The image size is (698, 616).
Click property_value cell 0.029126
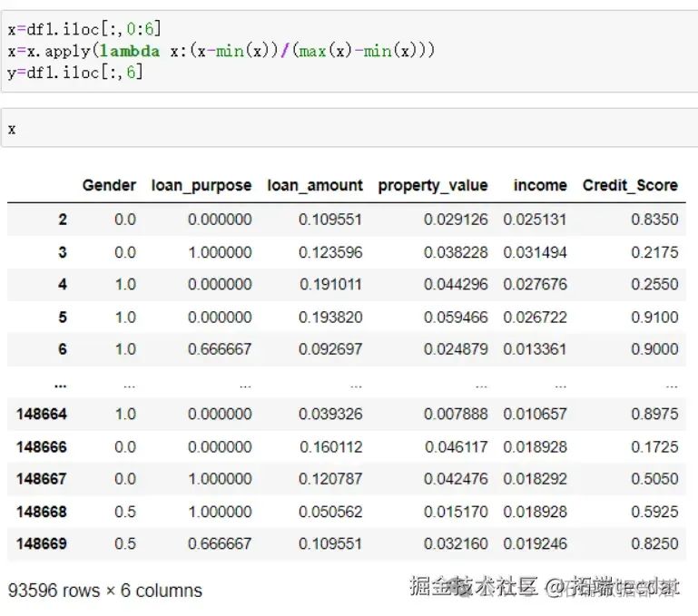click(x=456, y=220)
